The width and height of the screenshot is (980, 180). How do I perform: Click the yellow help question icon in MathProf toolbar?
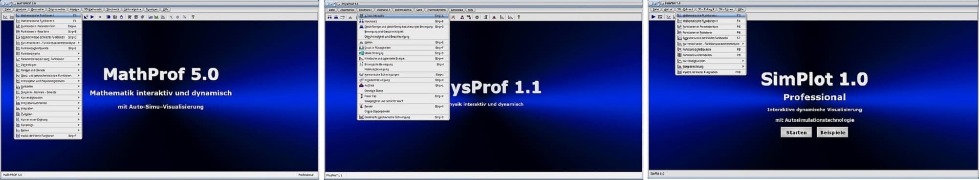tap(193, 17)
